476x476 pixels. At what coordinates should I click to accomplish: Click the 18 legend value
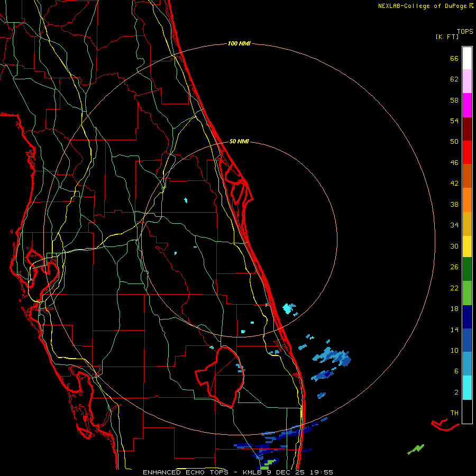click(454, 309)
